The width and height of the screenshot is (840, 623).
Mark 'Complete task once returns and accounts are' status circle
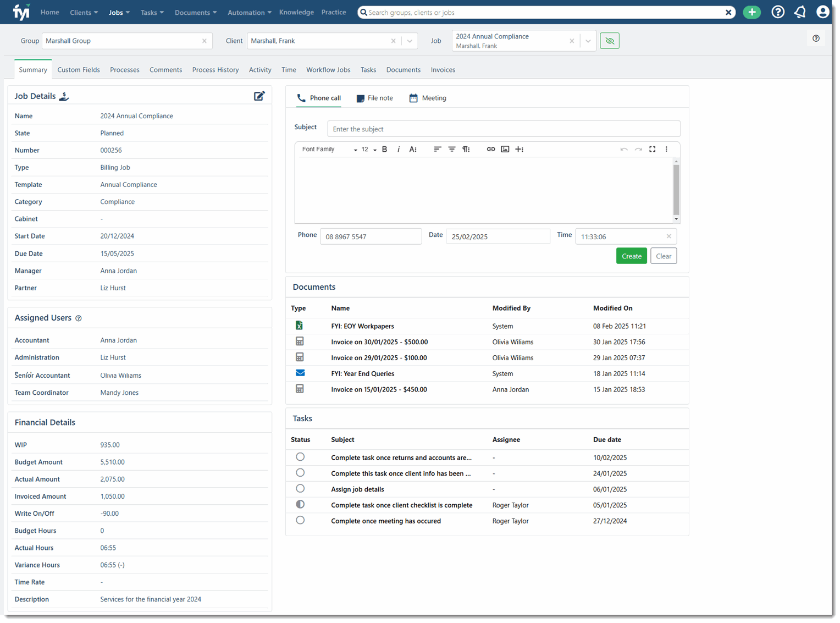(x=300, y=457)
